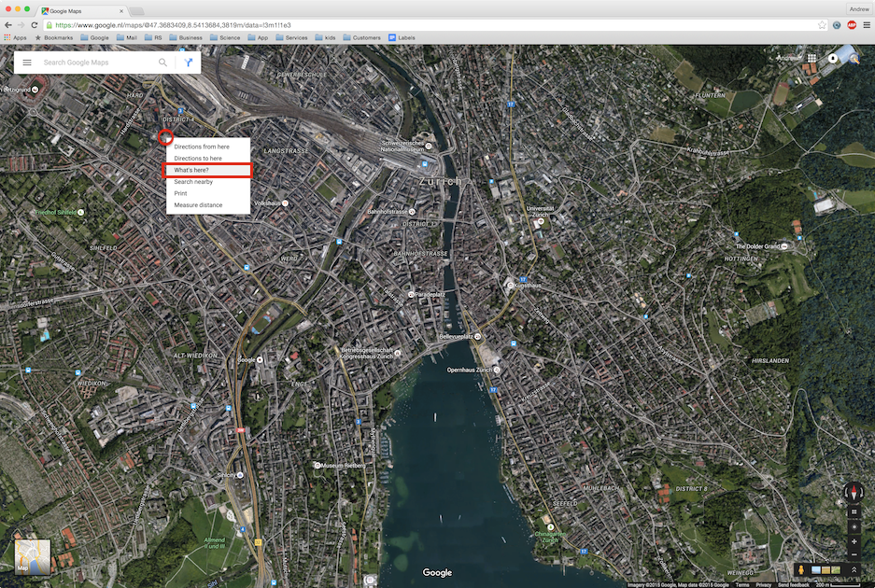Show your location with the My Location icon
The image size is (875, 588).
[x=854, y=525]
